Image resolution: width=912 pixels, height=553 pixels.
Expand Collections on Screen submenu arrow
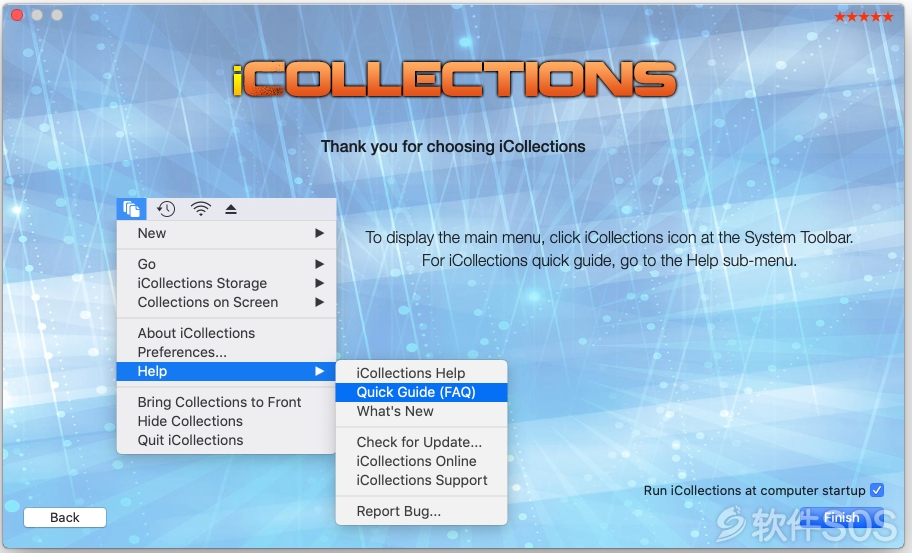click(x=319, y=302)
